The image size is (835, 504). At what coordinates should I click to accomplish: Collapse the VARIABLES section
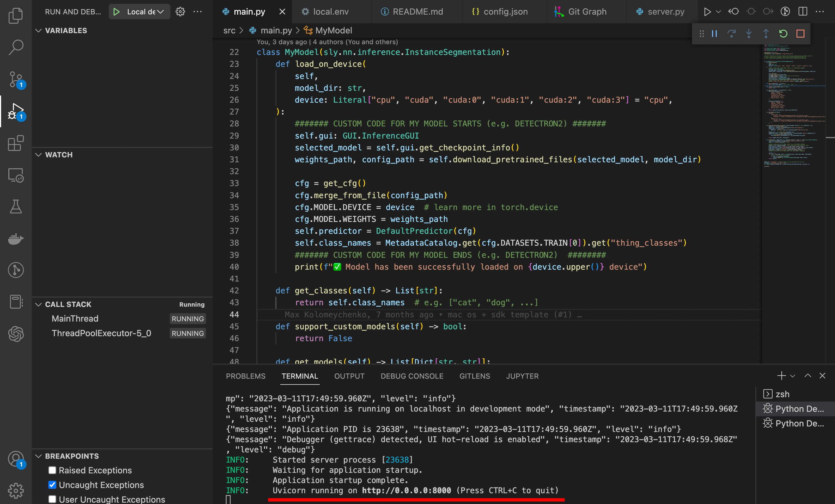point(39,30)
